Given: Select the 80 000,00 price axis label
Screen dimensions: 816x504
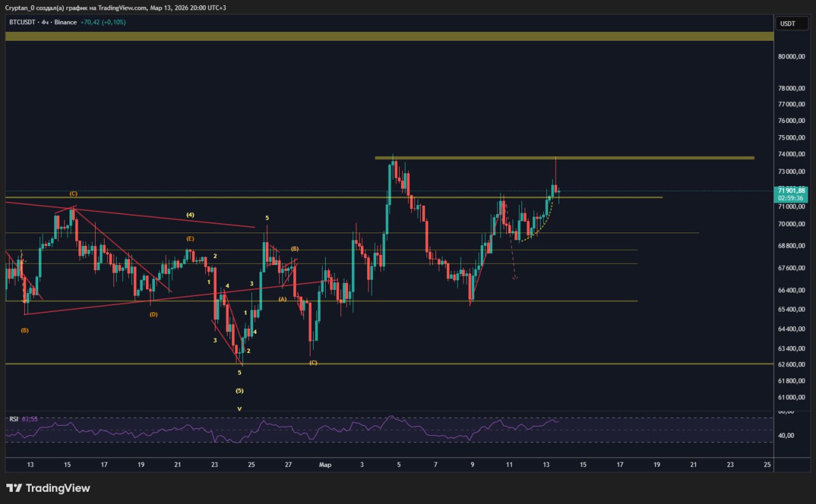Looking at the screenshot, I should 792,57.
